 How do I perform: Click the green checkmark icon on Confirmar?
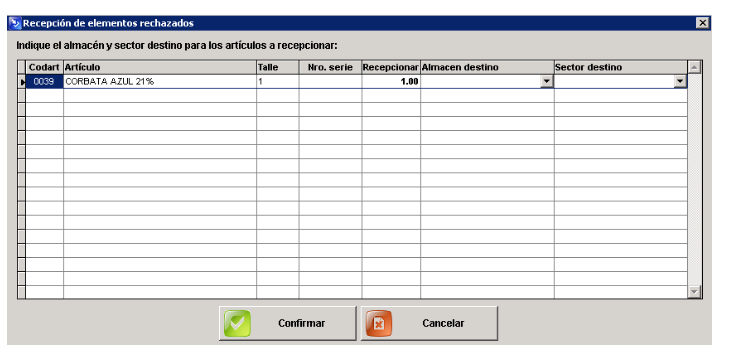click(x=237, y=323)
